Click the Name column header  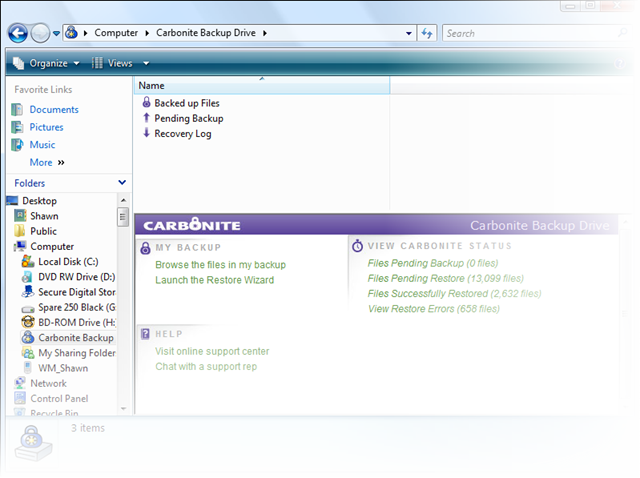pos(262,86)
